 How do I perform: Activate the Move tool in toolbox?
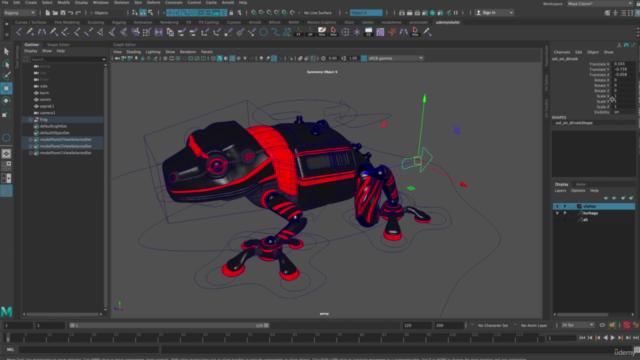pyautogui.click(x=6, y=88)
